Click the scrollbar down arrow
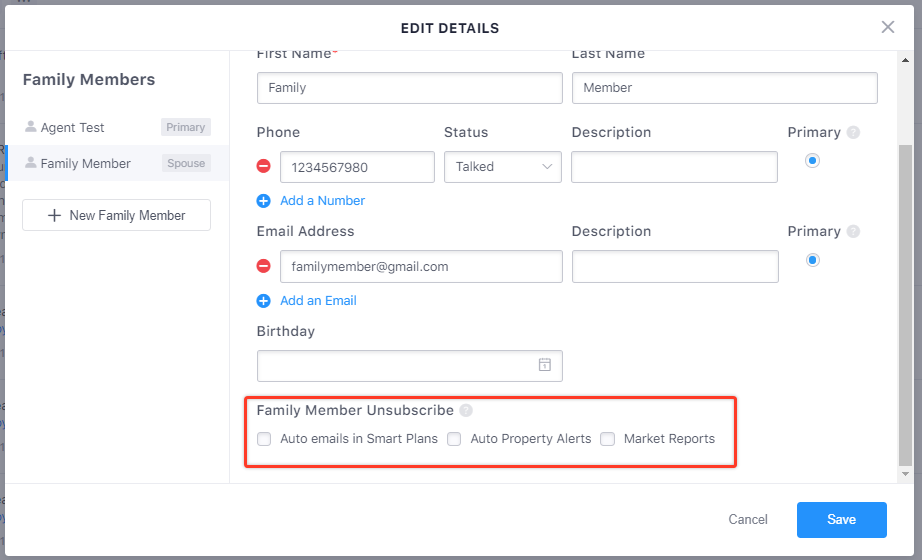 pos(906,474)
